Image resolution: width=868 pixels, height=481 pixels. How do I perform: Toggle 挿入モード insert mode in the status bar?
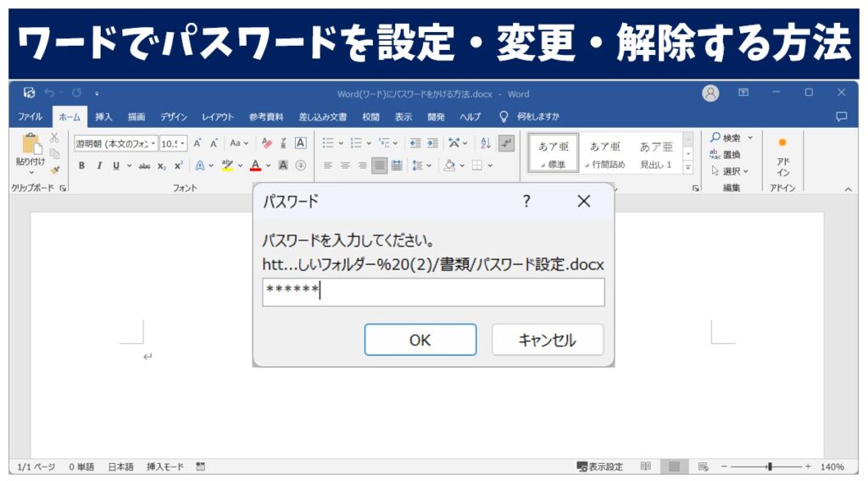(x=165, y=467)
